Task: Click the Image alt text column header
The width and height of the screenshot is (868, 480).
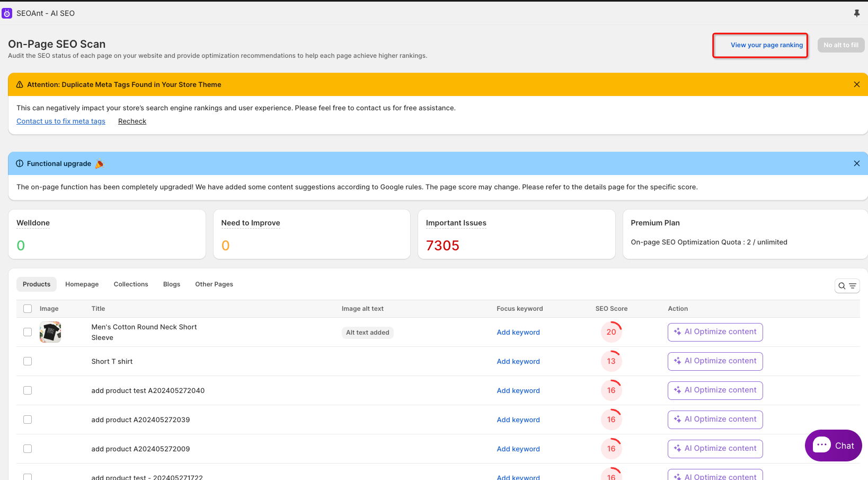Action: tap(362, 309)
